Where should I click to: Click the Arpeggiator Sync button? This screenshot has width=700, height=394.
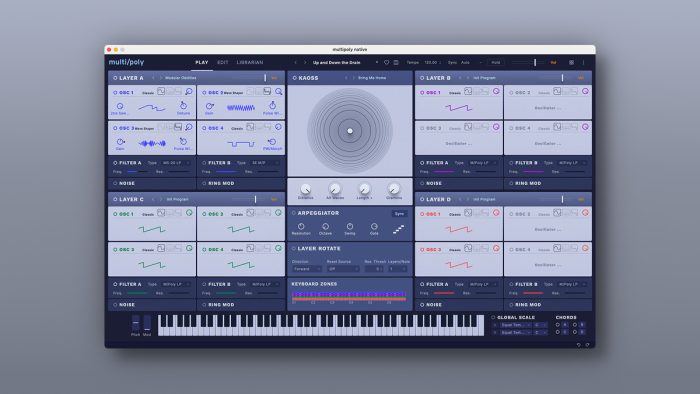coord(399,214)
